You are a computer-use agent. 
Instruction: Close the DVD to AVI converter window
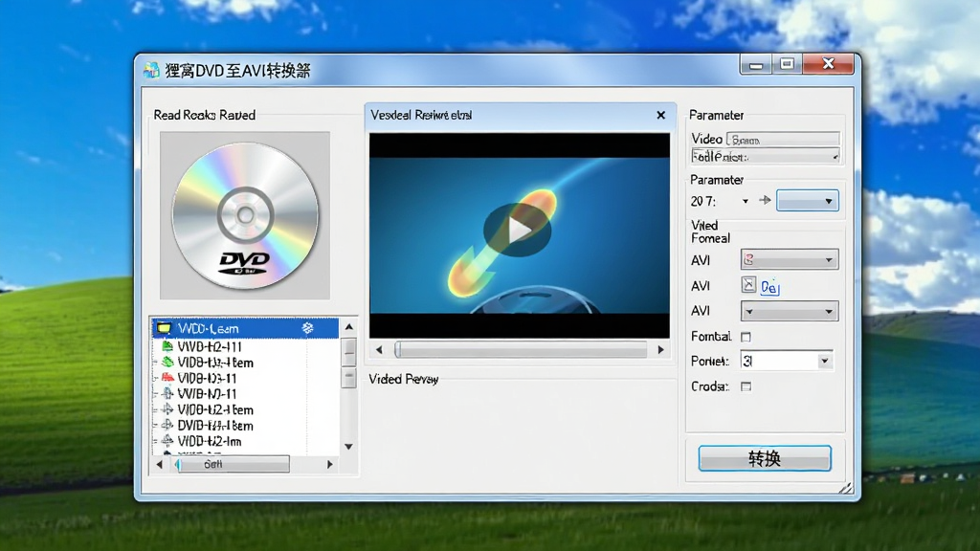point(828,64)
